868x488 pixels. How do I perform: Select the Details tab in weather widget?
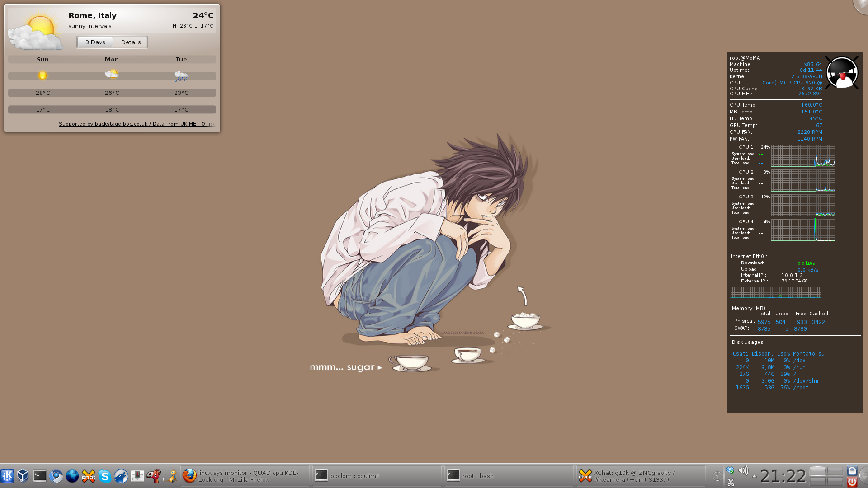pos(131,42)
